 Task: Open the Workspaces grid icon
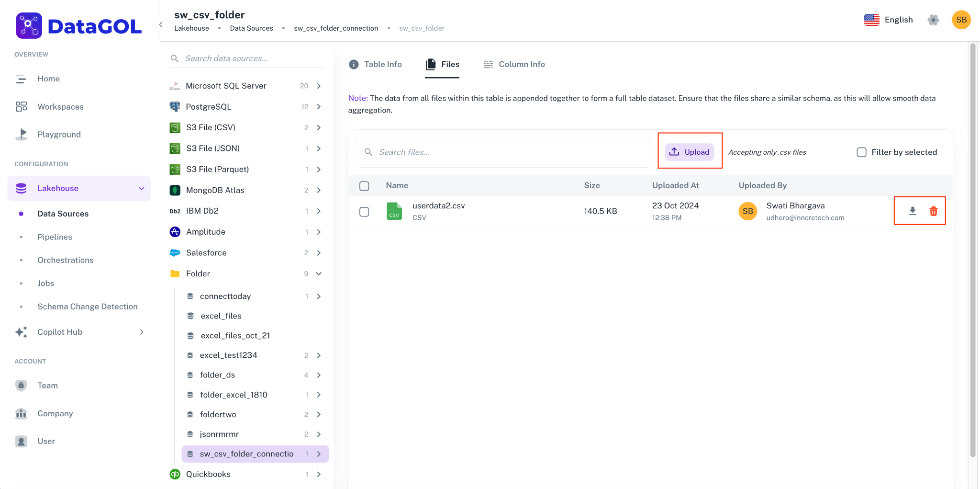pos(21,107)
